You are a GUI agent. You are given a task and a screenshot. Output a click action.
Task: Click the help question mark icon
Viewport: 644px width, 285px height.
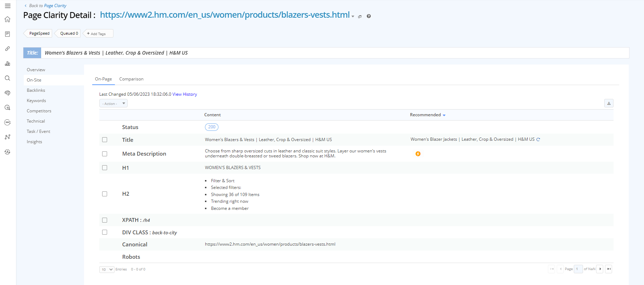pos(369,16)
